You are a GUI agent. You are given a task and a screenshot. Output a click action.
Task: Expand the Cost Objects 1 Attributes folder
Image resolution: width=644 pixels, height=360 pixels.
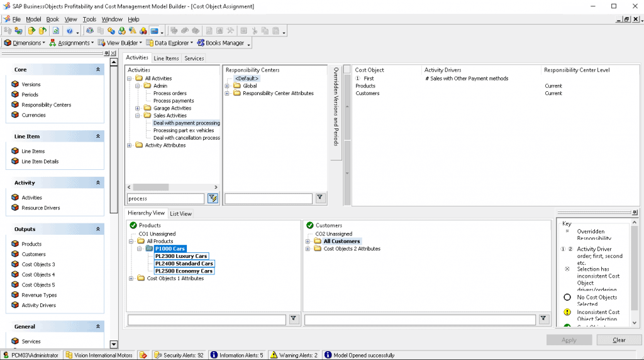pos(131,279)
